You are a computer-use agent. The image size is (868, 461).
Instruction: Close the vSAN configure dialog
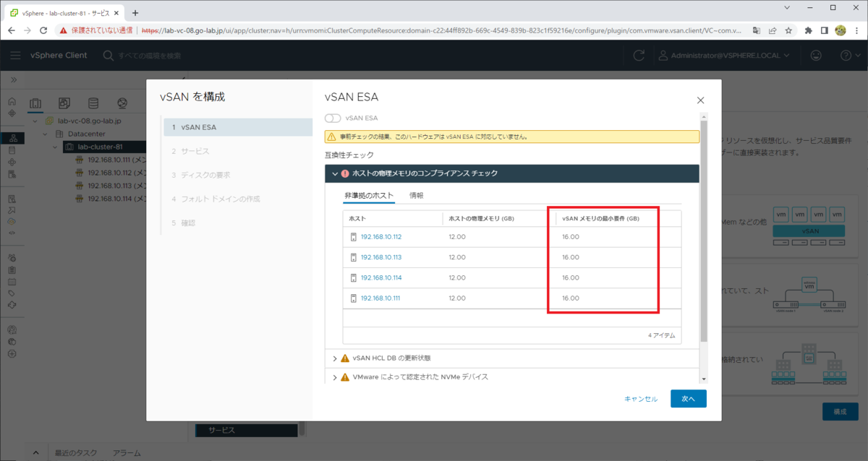pos(700,100)
